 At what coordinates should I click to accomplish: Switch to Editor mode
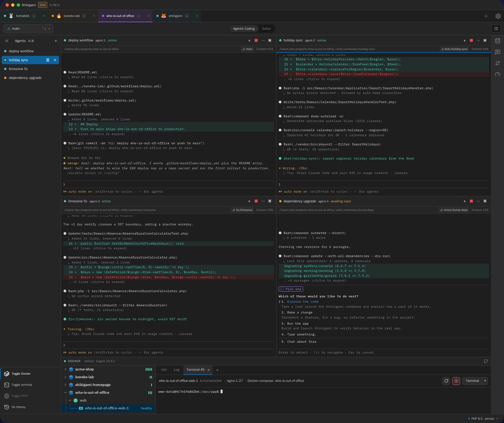[266, 29]
